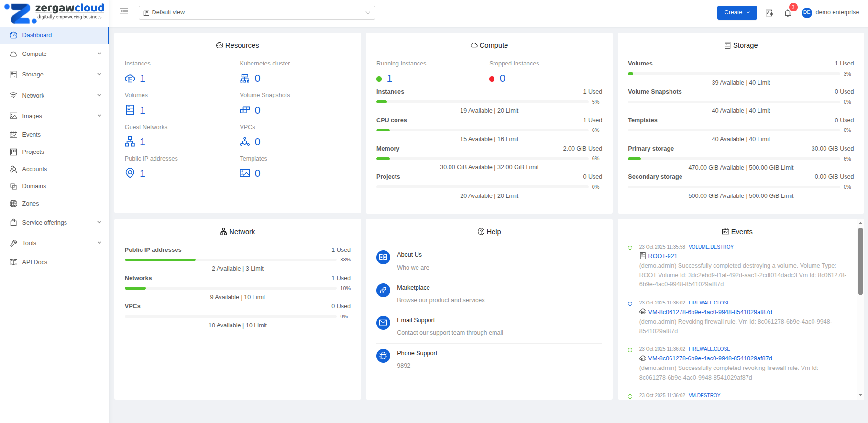Click the API Docs book icon
This screenshot has width=868, height=423.
[x=13, y=262]
